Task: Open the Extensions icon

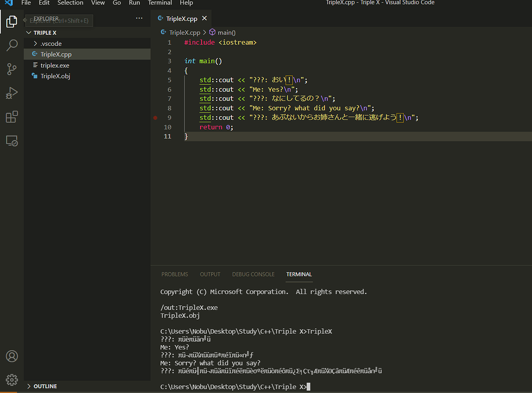Action: coord(11,117)
